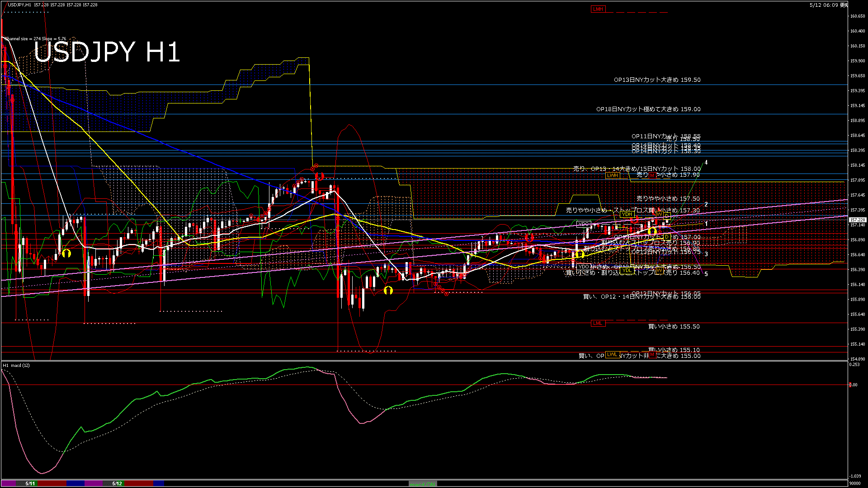Viewport: 868px width, 488px height.
Task: Click the 'OP18日NYカット極めて大きめ 159.00' label
Action: coord(648,109)
